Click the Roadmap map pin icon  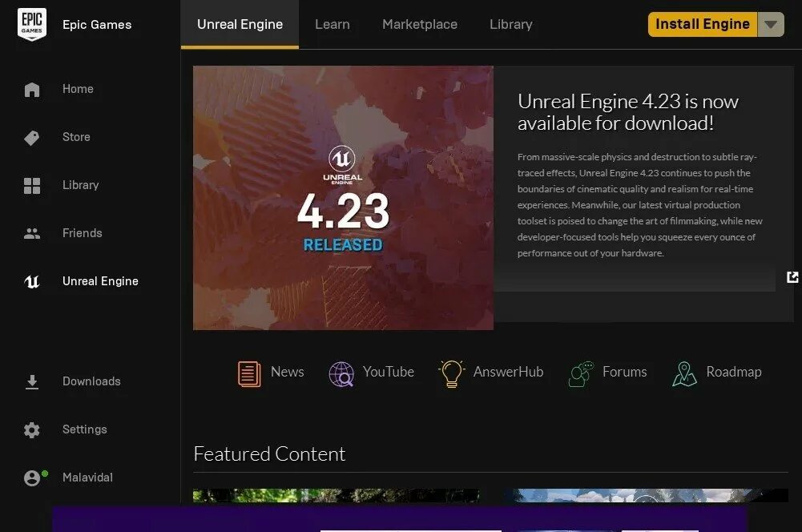684,374
